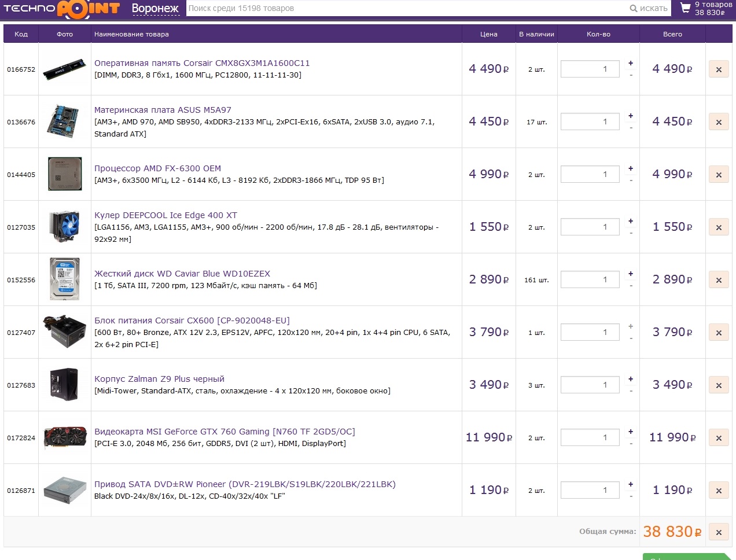Increase quantity of Zalman Z9 Plus case

(x=631, y=379)
